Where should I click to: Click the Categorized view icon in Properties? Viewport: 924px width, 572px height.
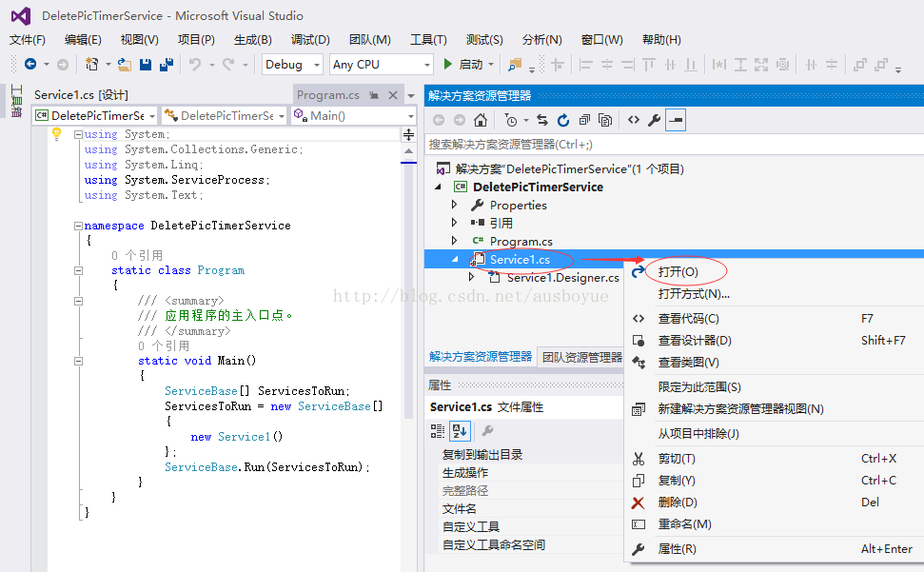[x=437, y=430]
